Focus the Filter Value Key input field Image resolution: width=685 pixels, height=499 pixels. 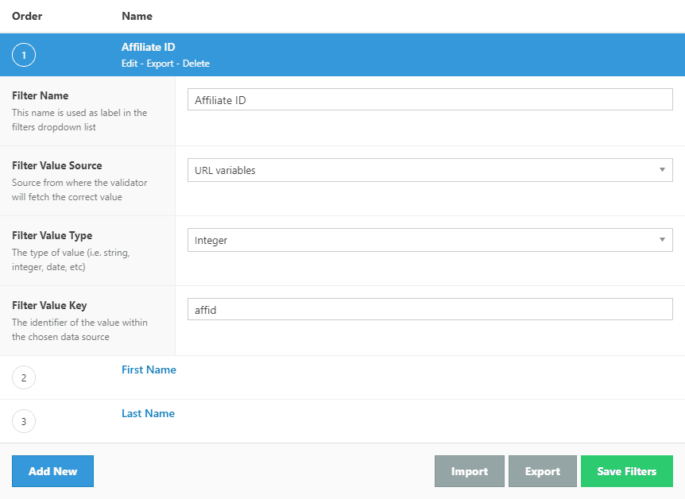coord(429,310)
